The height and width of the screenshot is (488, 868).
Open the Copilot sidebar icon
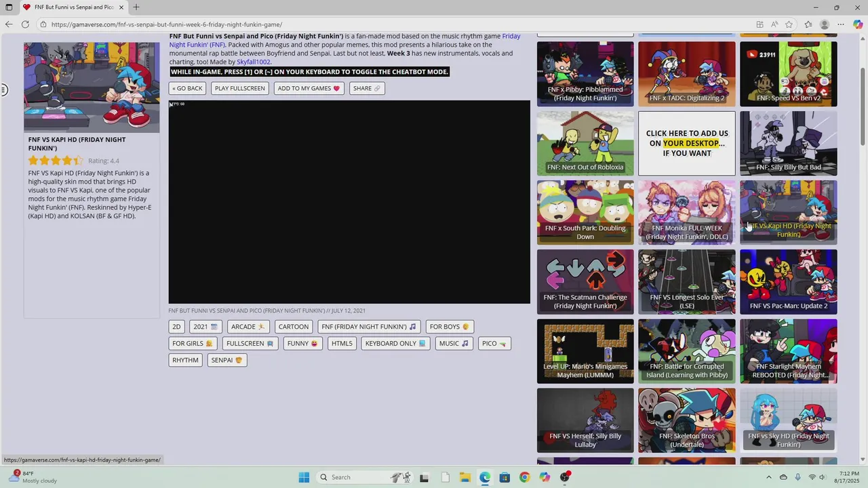coord(858,24)
